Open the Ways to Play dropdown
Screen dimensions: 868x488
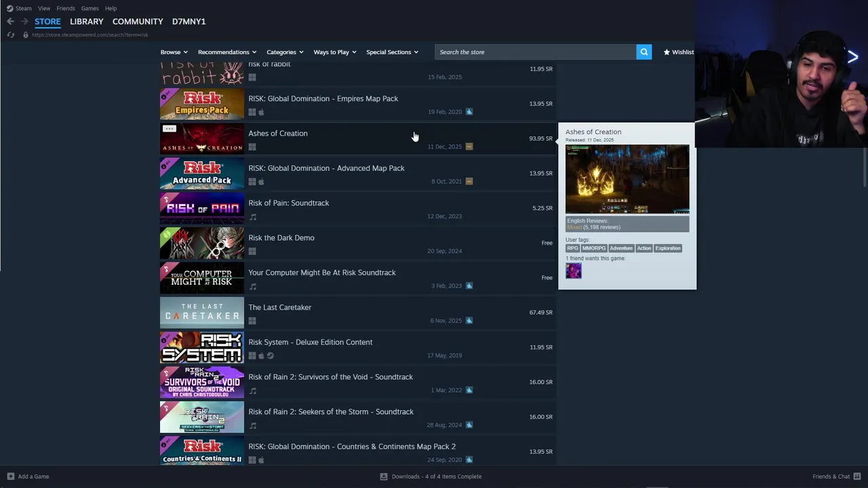coord(335,52)
